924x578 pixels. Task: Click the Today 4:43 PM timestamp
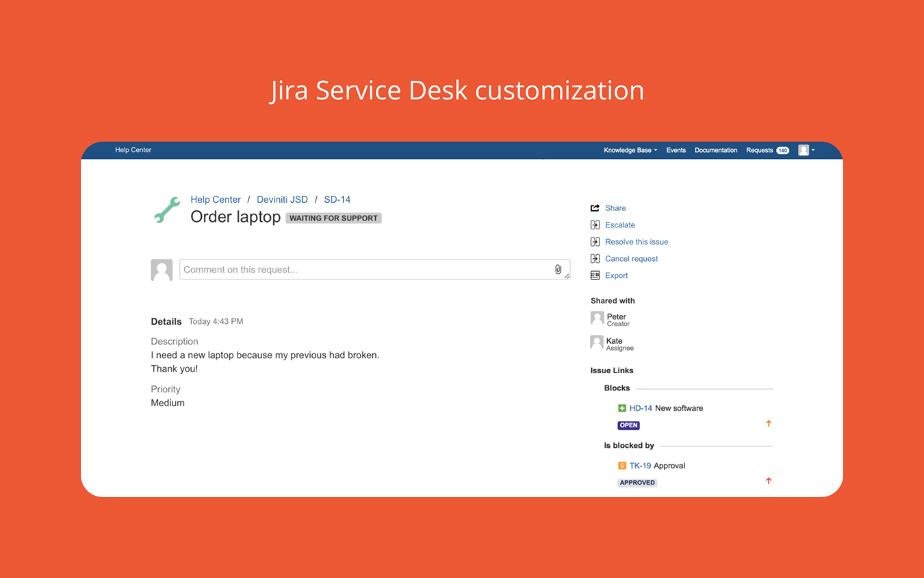[216, 321]
